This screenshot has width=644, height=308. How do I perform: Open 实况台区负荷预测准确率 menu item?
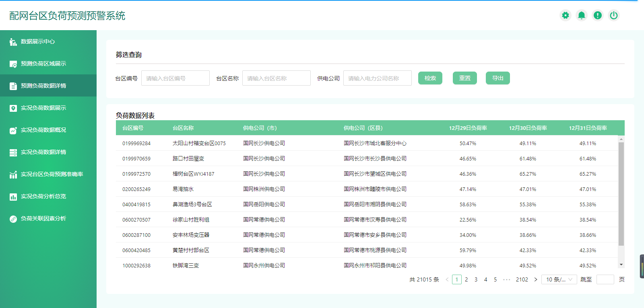coord(48,174)
